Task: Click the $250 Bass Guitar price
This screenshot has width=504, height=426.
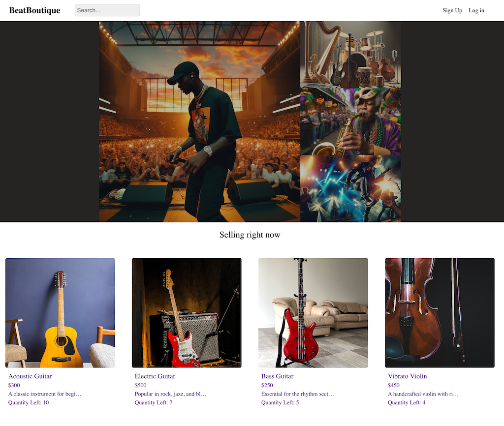Action: point(267,385)
